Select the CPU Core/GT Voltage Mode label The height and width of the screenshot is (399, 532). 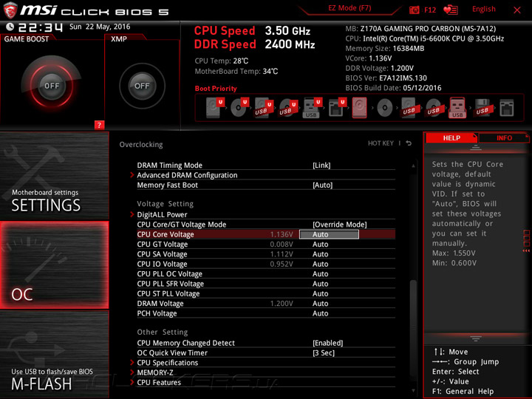coord(182,225)
